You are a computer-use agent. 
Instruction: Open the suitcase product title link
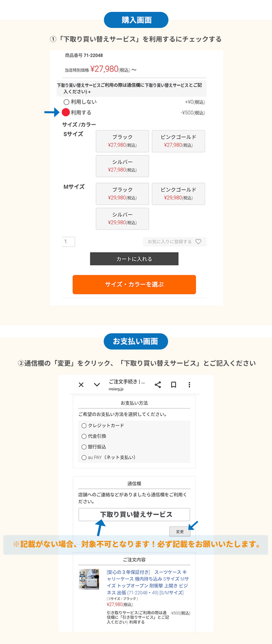pos(147,582)
